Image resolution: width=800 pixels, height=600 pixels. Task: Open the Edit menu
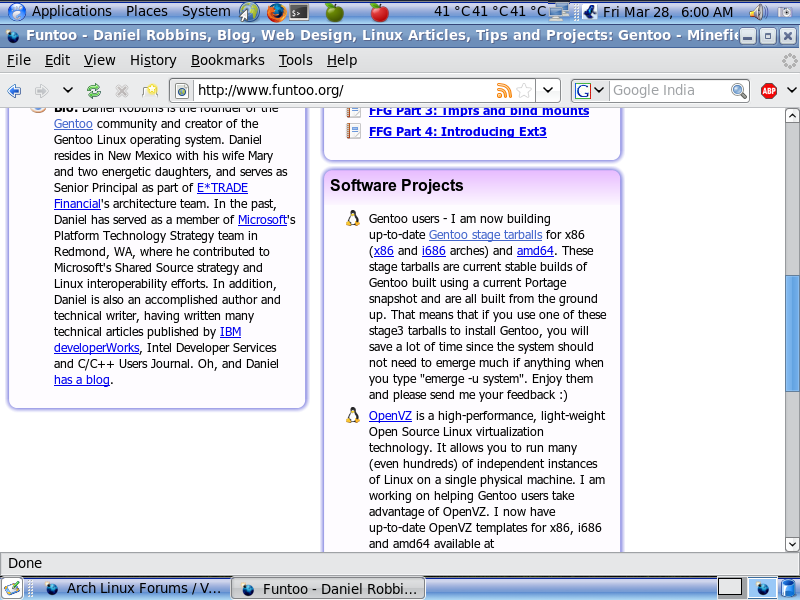pyautogui.click(x=57, y=60)
